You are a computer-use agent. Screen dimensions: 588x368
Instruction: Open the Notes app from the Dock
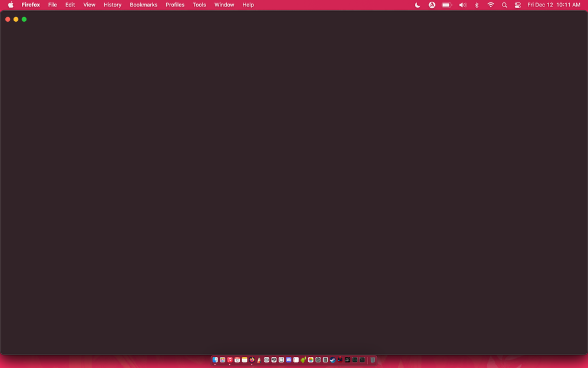click(244, 360)
